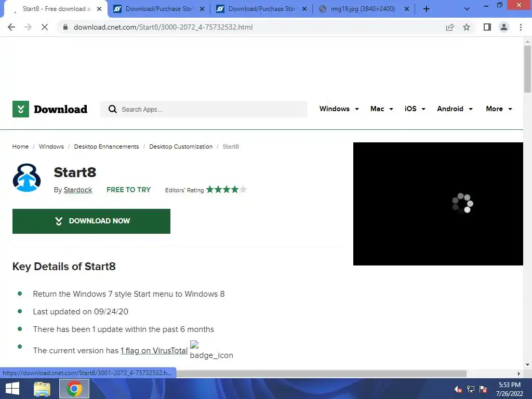Switch to first Download/Purchase Start tab
532x399 pixels.
point(159,9)
